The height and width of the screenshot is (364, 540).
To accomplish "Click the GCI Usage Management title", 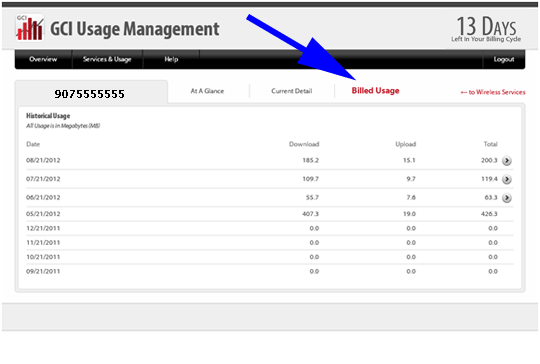I will 135,29.
